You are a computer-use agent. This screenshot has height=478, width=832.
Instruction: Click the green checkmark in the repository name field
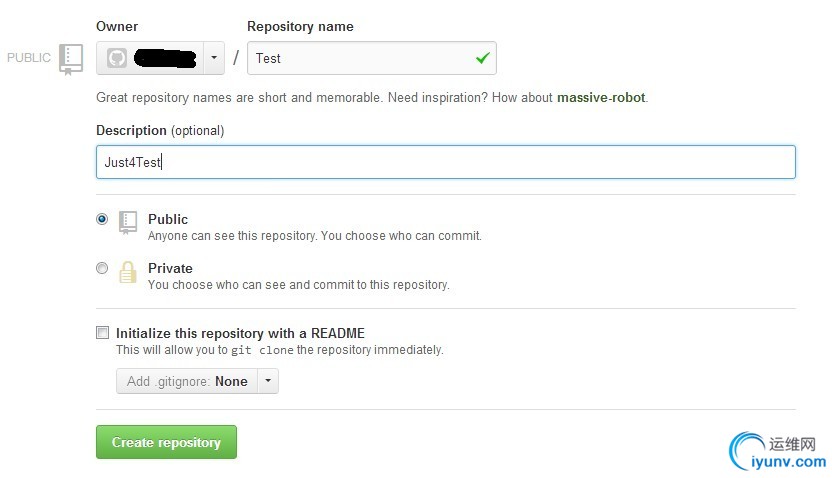(x=483, y=58)
